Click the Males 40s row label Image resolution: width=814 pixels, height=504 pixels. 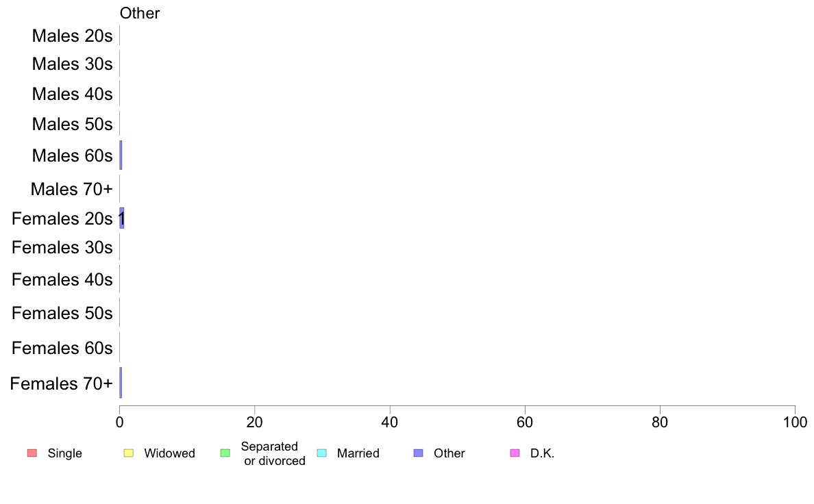click(72, 94)
